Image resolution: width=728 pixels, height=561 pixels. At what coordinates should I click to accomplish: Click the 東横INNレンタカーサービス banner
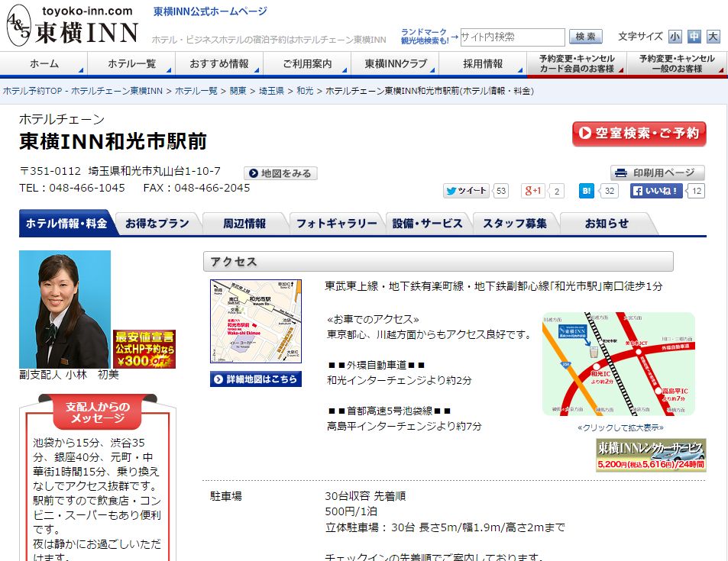(651, 455)
